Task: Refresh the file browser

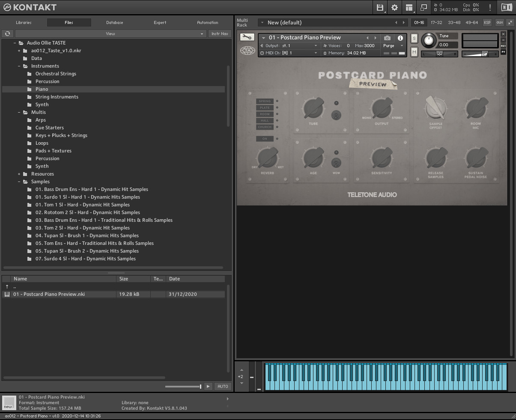Action: coord(7,33)
